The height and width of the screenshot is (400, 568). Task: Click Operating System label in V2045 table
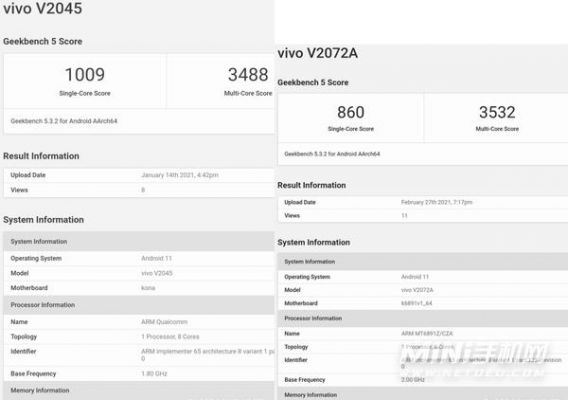click(x=36, y=258)
